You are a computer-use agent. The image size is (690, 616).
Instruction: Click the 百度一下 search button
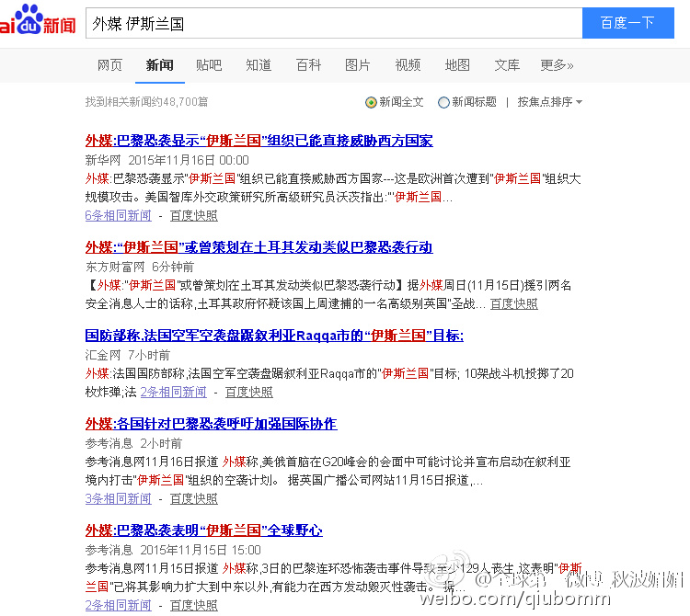pos(628,23)
